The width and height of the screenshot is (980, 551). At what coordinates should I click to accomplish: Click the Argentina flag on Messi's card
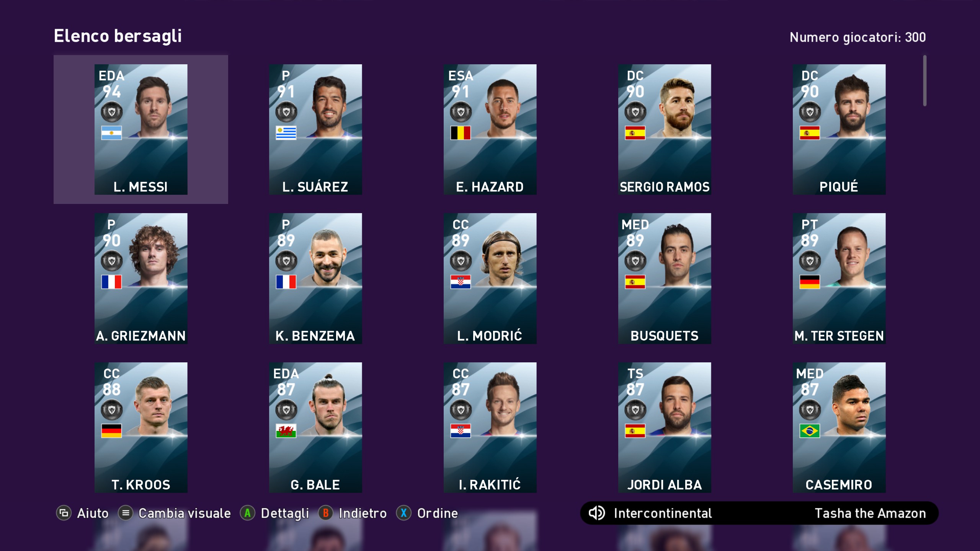point(111,133)
